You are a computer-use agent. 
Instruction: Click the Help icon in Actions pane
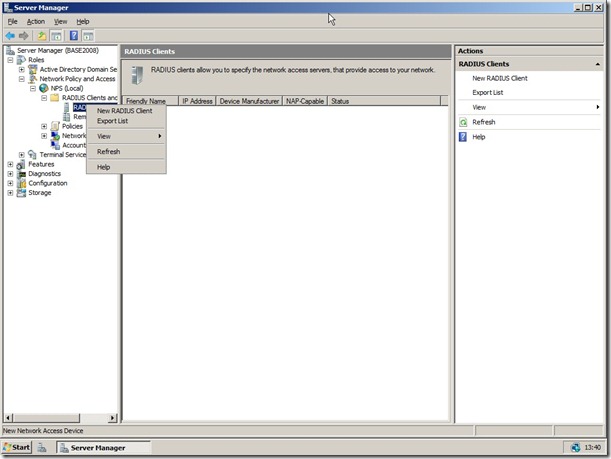click(x=463, y=137)
